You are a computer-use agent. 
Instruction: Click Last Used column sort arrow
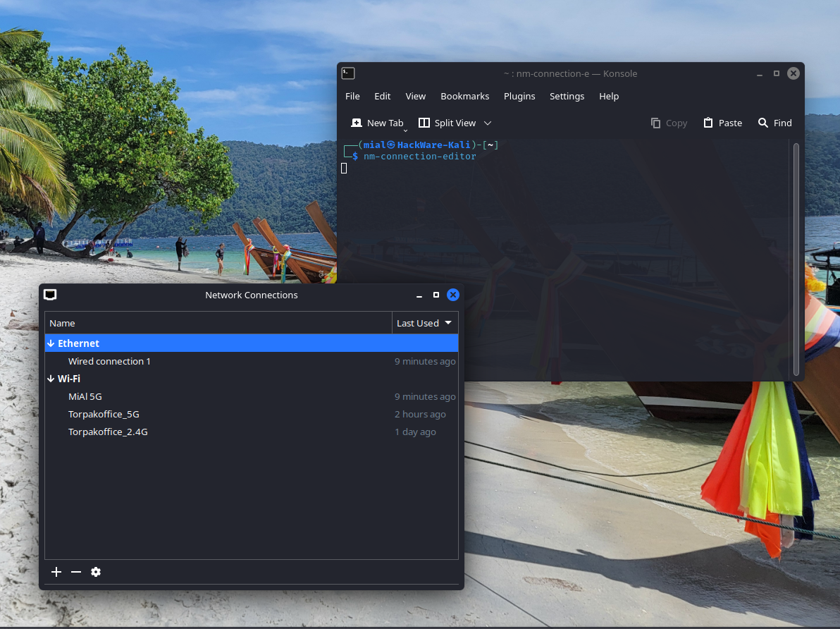coord(448,323)
